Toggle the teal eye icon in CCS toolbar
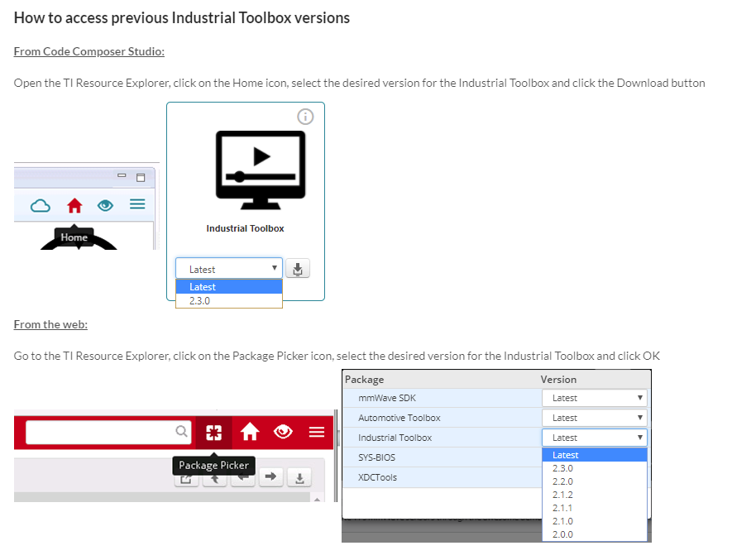Screen dimensions: 732x560 106,205
